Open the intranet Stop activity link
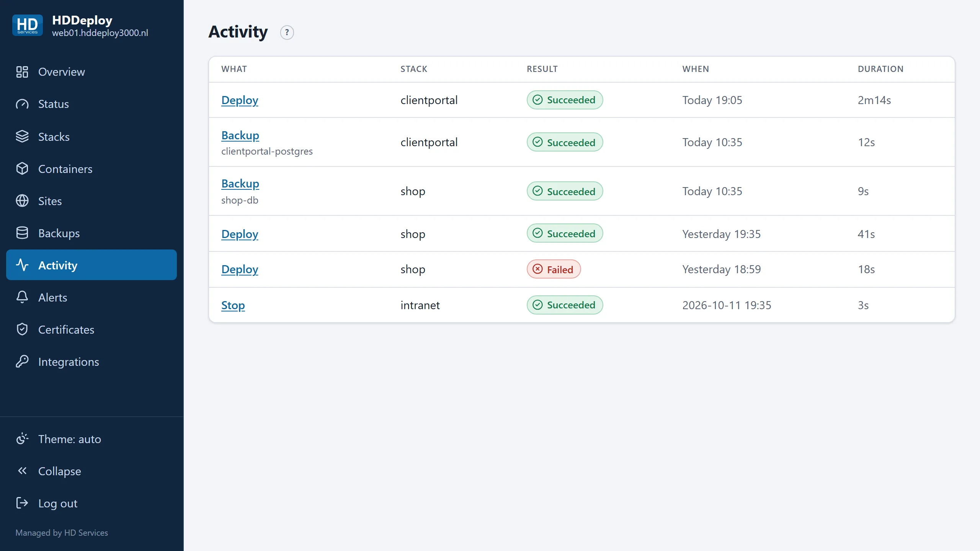 pyautogui.click(x=233, y=305)
